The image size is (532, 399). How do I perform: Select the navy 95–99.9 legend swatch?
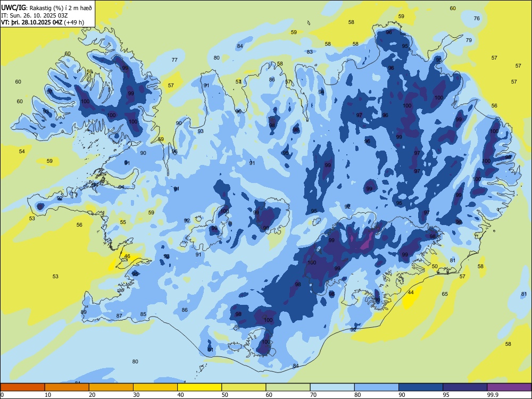465,387
